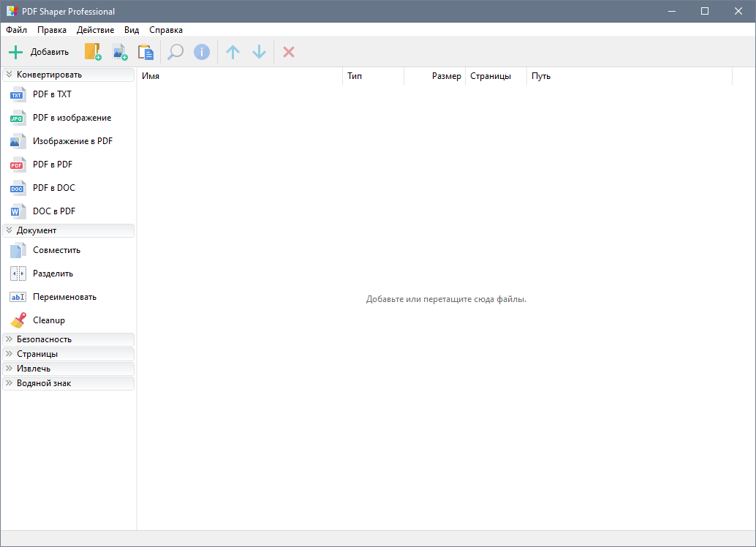Open the Действие menu

click(x=95, y=30)
